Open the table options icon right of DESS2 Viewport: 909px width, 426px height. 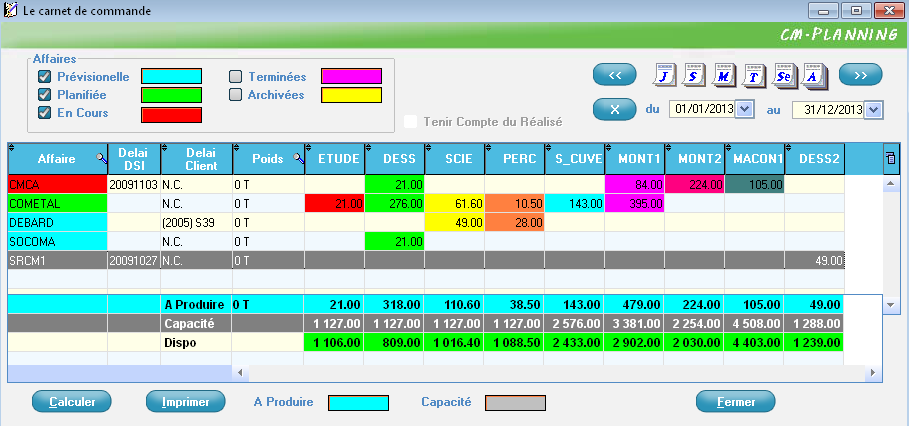[x=890, y=158]
